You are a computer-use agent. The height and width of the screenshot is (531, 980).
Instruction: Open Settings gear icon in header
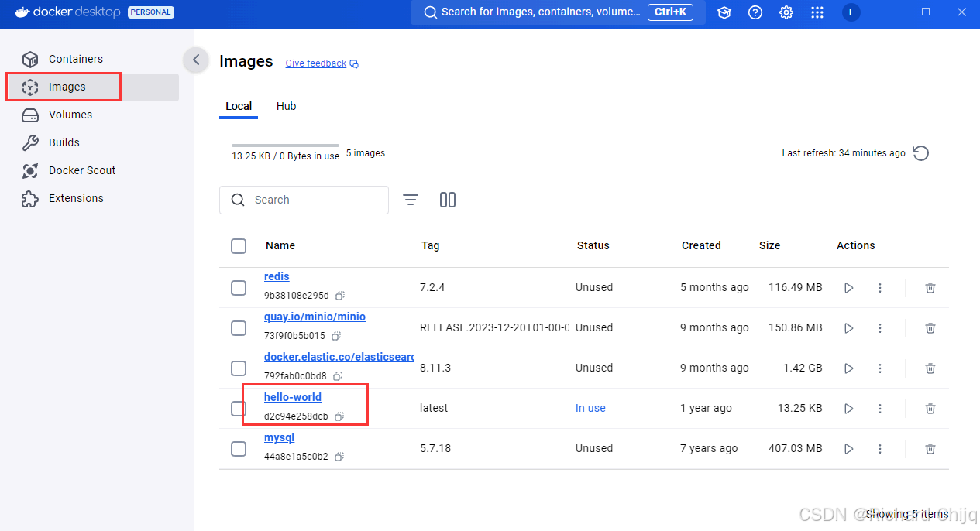[x=786, y=12]
